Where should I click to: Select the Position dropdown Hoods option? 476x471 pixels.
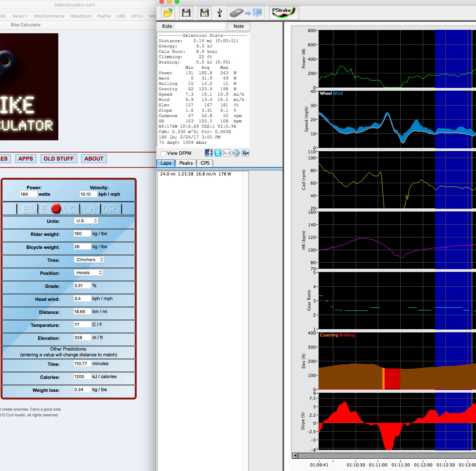[88, 273]
